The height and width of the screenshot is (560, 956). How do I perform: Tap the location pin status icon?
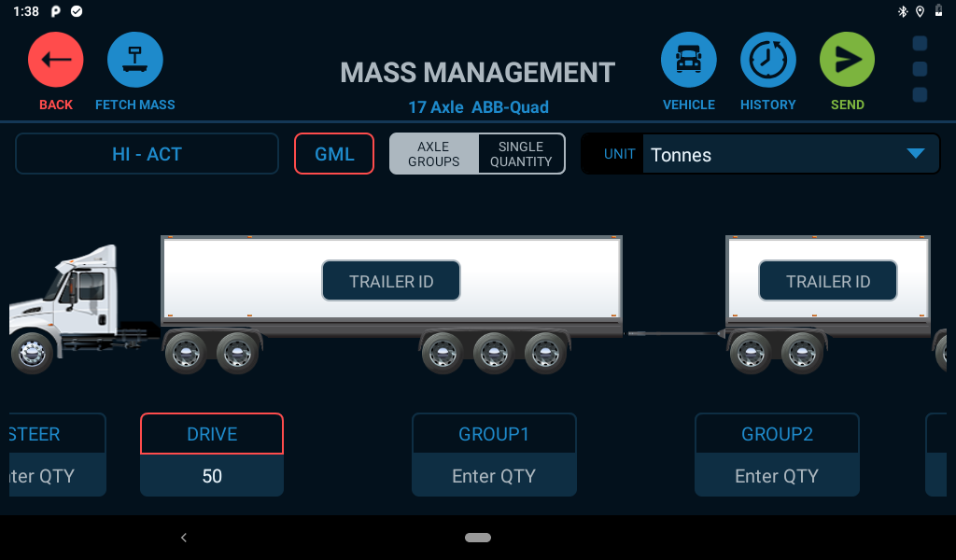(x=920, y=11)
